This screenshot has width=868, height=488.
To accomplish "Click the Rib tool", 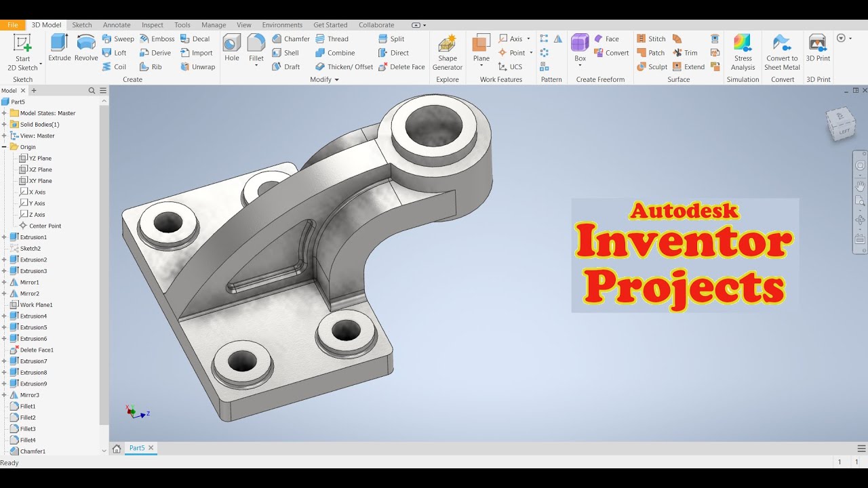I will point(151,67).
